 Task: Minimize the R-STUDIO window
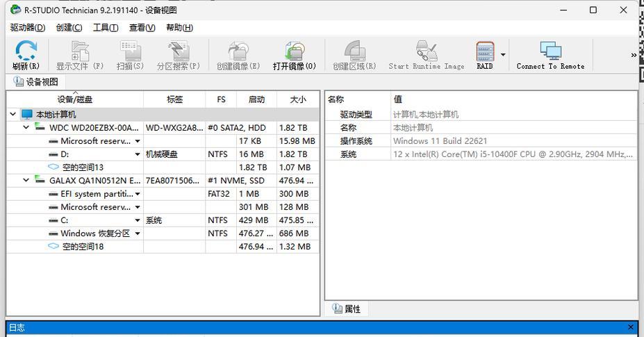pyautogui.click(x=563, y=10)
